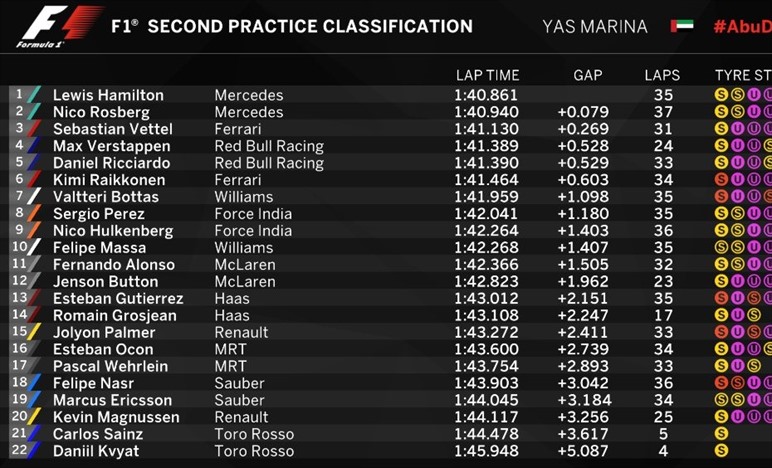Click Carlos Sainz's single yellow tyre icon
772x468 pixels.
click(x=721, y=434)
